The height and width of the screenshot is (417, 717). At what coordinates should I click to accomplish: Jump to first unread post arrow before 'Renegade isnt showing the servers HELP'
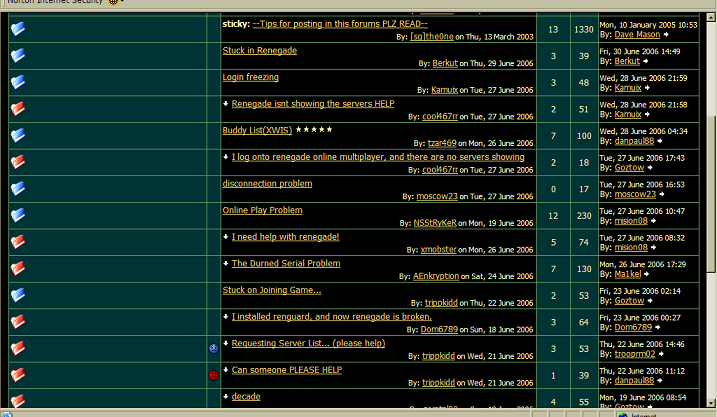tap(226, 103)
